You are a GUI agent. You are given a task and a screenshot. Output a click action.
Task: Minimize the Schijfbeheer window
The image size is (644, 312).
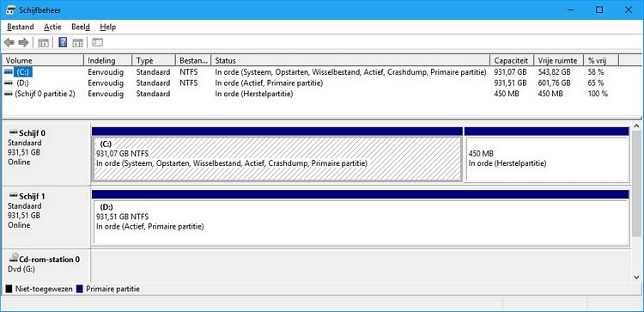tap(570, 9)
